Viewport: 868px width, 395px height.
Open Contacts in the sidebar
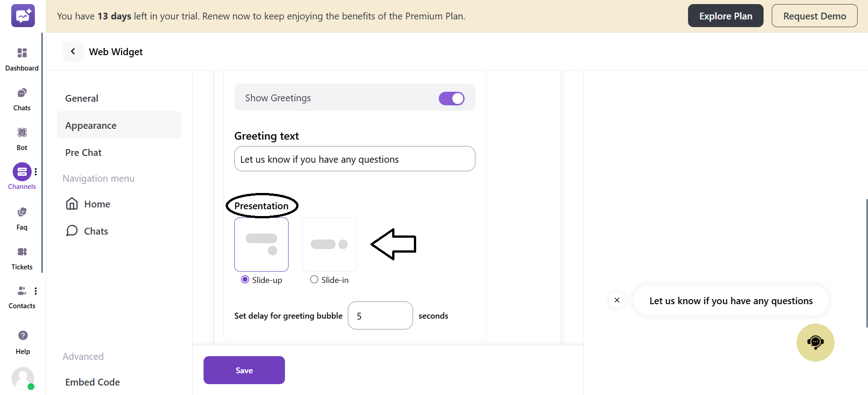[x=21, y=291]
